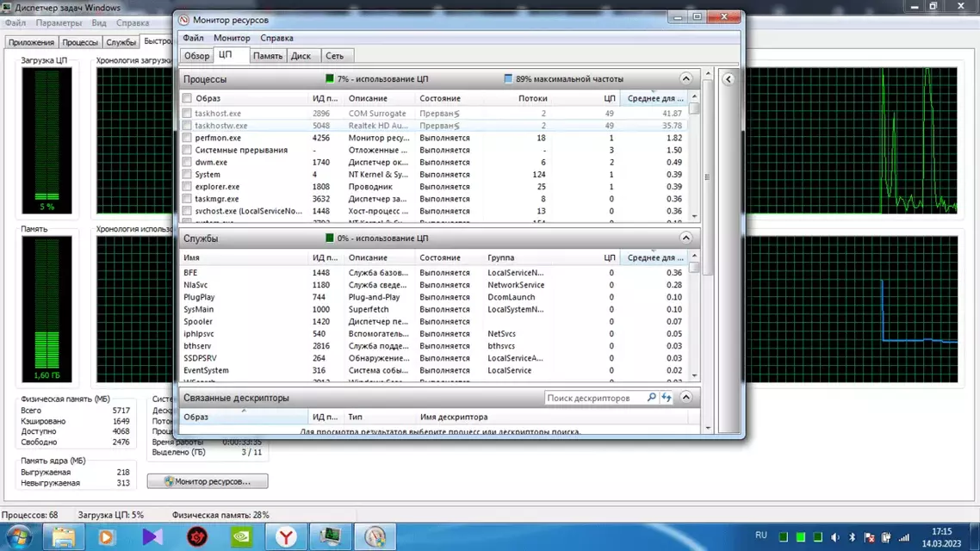The height and width of the screenshot is (551, 980).
Task: Open Процессы tab in Task Manager
Action: click(80, 42)
